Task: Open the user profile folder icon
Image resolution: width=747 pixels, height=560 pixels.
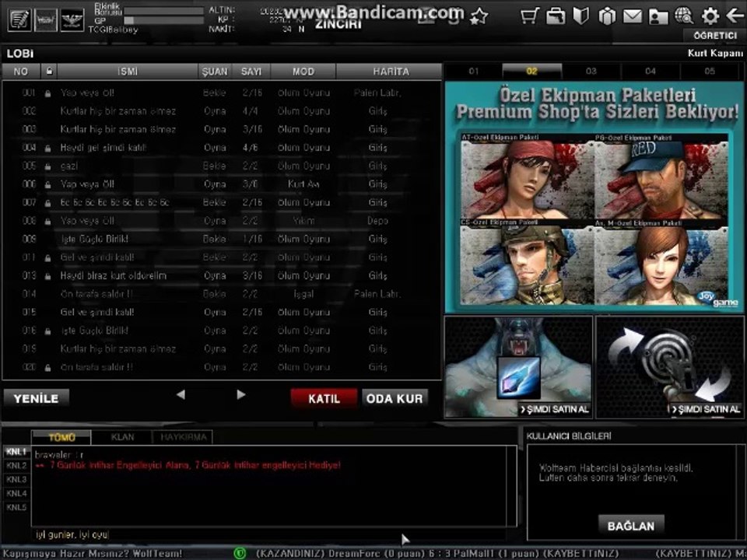Action: pyautogui.click(x=658, y=16)
